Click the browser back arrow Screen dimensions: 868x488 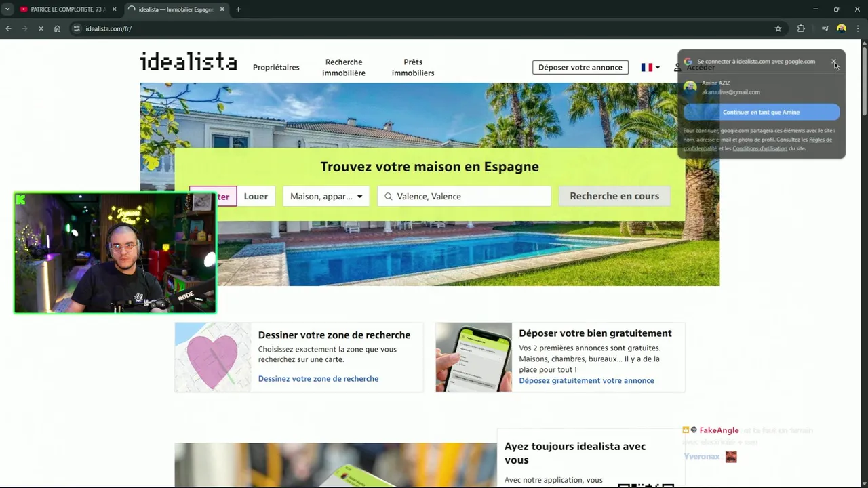8,28
